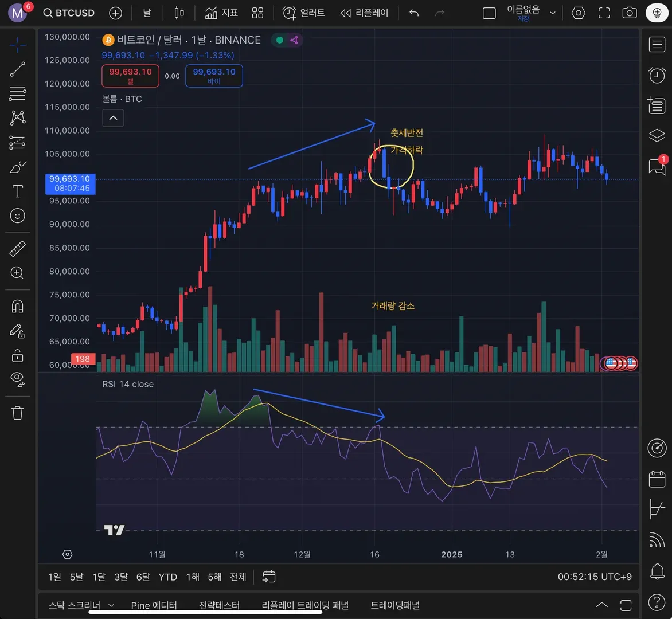Select the crosshair cursor tool
The width and height of the screenshot is (672, 619).
pos(18,45)
